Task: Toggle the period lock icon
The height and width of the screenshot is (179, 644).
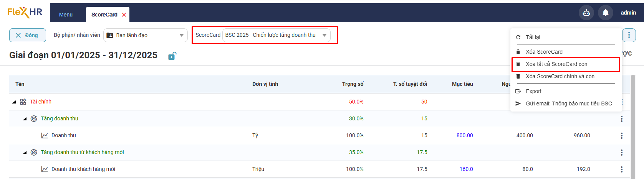Action: click(x=172, y=56)
